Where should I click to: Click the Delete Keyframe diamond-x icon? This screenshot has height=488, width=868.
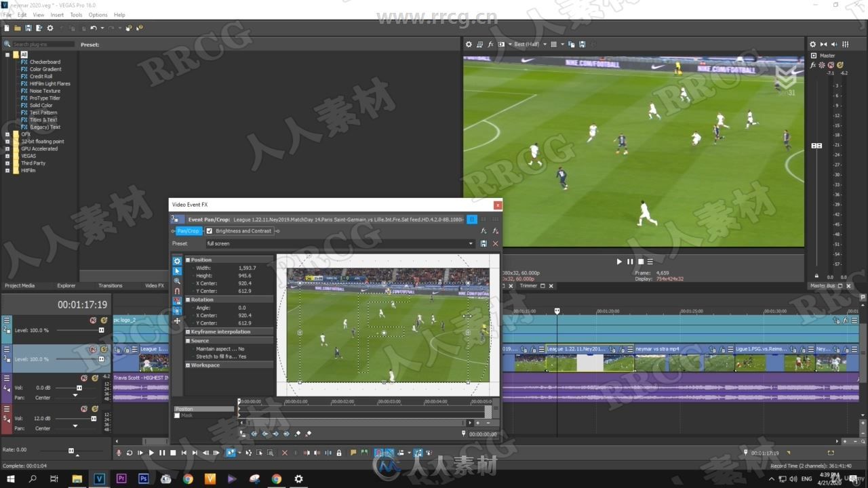308,434
